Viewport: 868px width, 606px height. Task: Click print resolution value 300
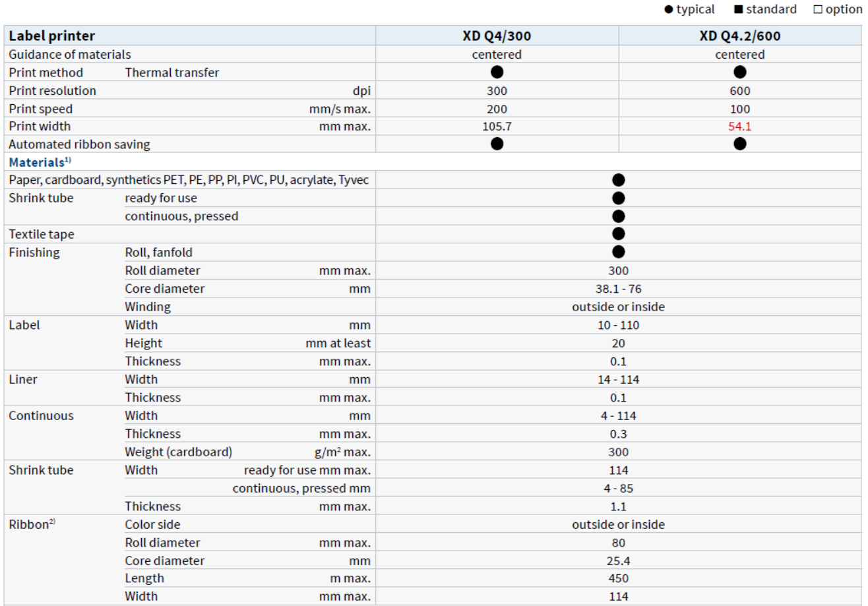497,90
